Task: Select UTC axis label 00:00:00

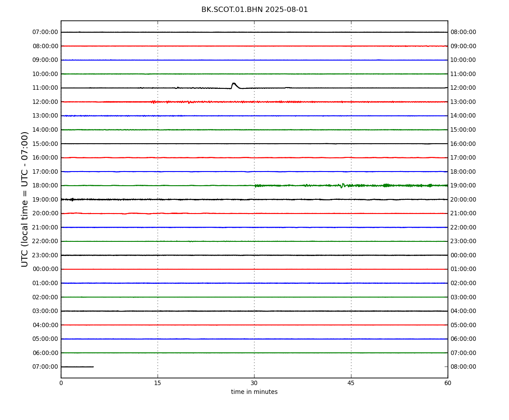Action: [x=46, y=269]
